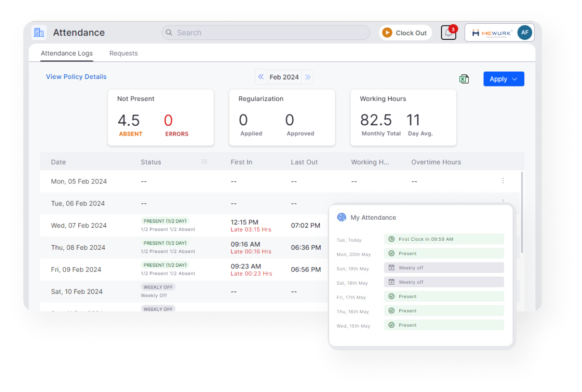Click the Weekly off icon for Sun, 19th May
The width and height of the screenshot is (582, 392).
pyautogui.click(x=392, y=268)
